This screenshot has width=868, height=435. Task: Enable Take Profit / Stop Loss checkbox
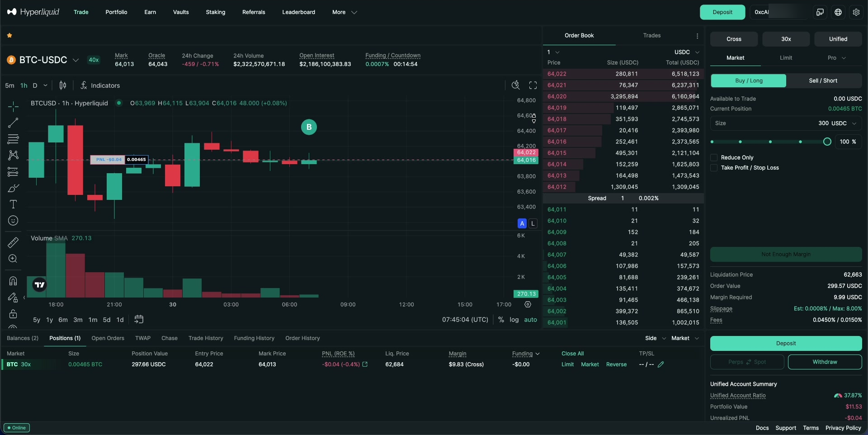(x=714, y=168)
